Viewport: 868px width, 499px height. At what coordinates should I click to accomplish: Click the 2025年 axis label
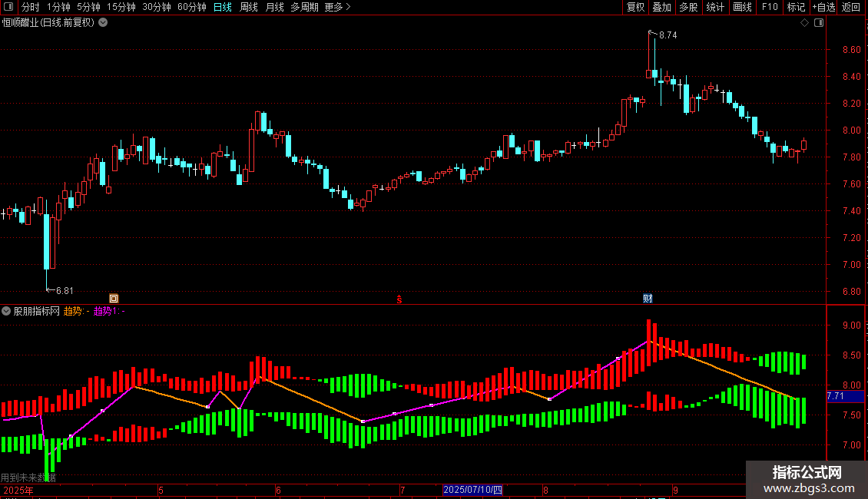[x=18, y=491]
